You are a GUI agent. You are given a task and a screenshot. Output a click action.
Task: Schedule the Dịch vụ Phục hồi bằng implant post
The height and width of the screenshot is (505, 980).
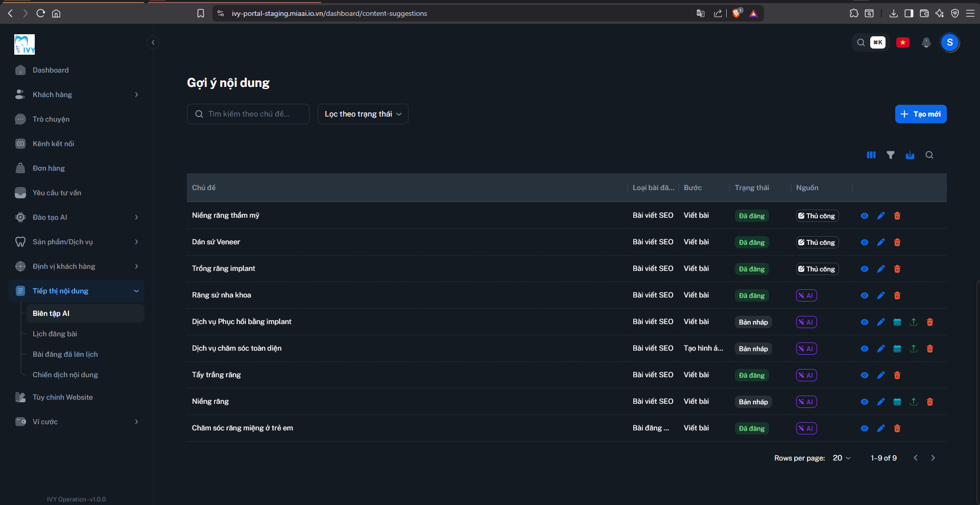pyautogui.click(x=897, y=322)
